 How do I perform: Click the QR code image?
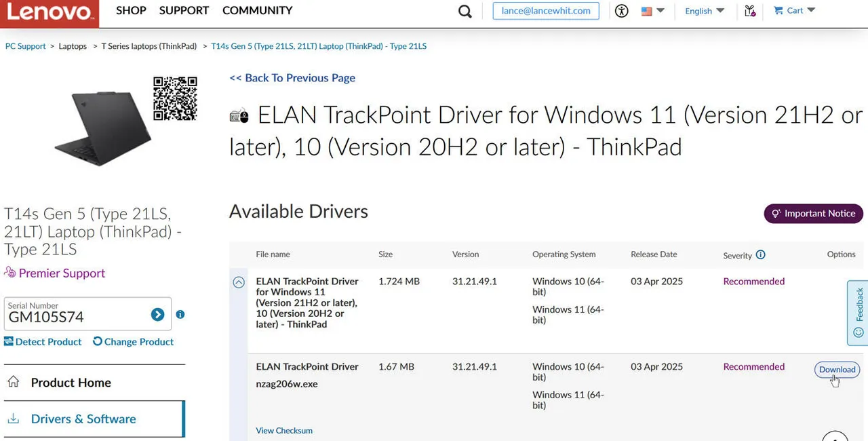175,98
